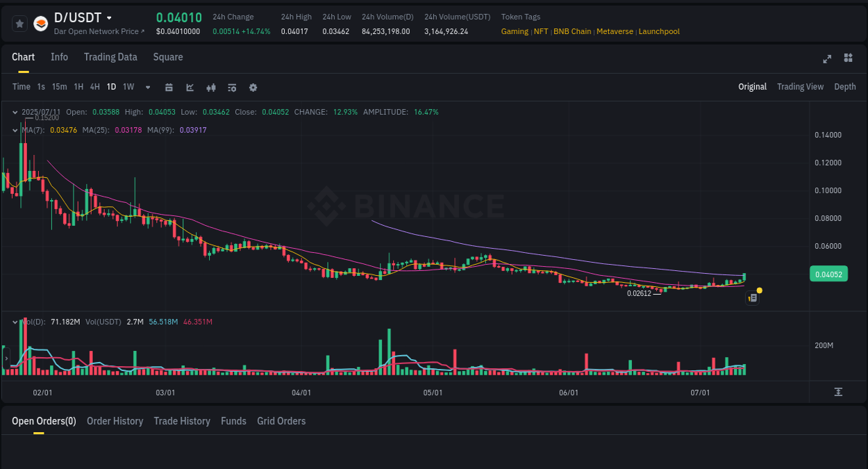
Task: Open the chart settings gear icon
Action: tap(253, 88)
